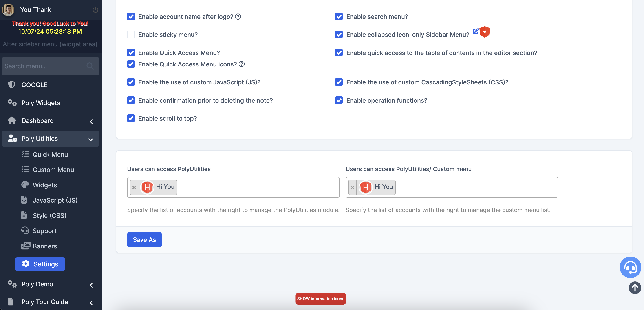Uncheck Enable scroll to top
Screen dimensions: 644x310
tap(131, 118)
